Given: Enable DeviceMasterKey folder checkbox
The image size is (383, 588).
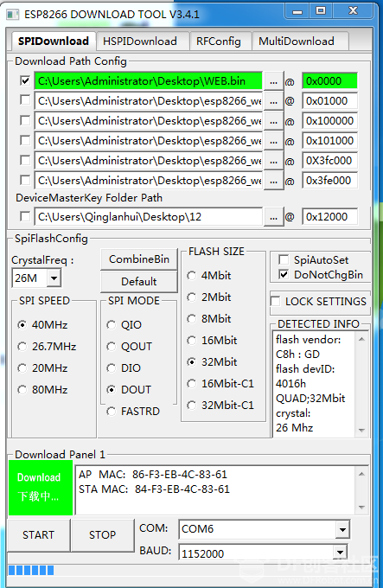Looking at the screenshot, I should [25, 216].
